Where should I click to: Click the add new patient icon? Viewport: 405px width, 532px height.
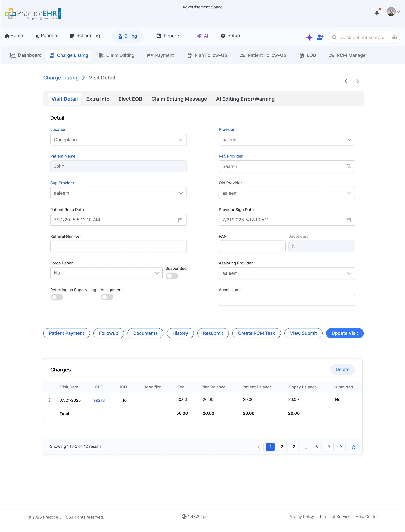click(x=320, y=37)
